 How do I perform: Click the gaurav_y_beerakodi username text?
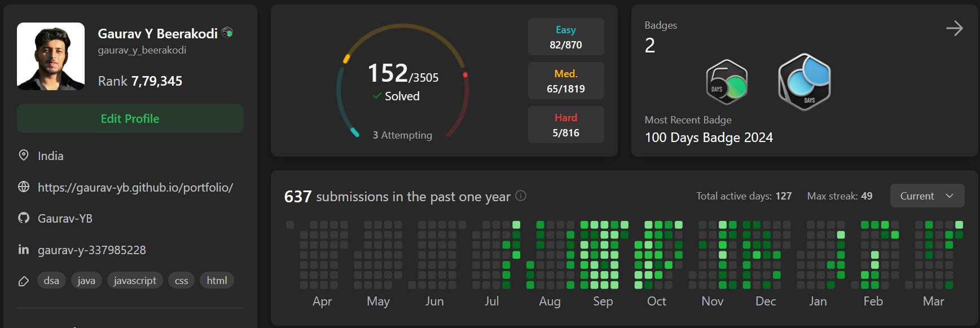pos(142,50)
